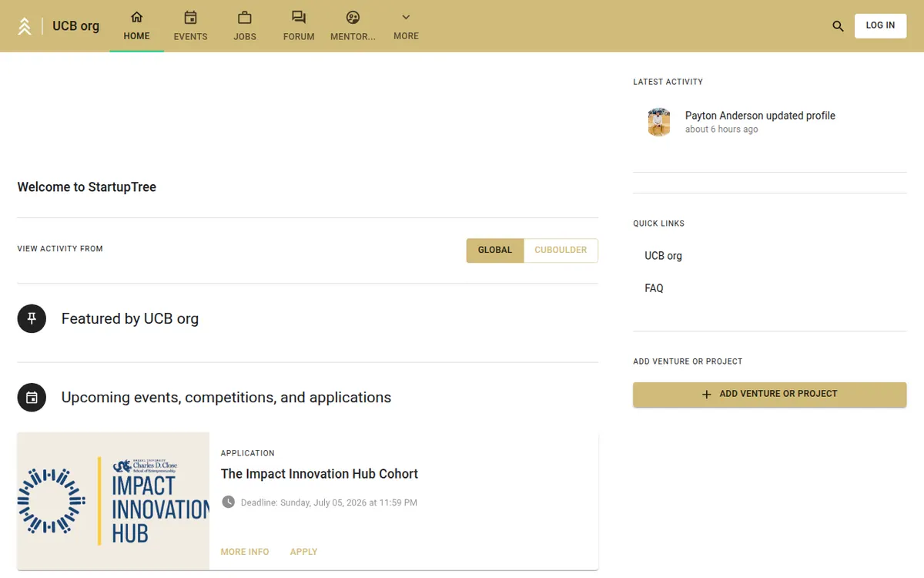Click the Featured by UCB org heading

(x=130, y=319)
